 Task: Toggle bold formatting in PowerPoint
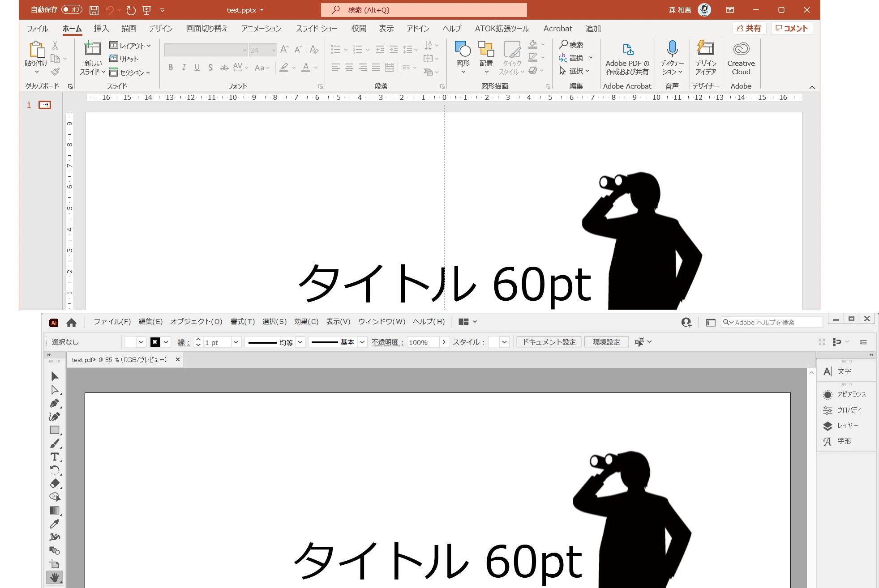pos(171,68)
